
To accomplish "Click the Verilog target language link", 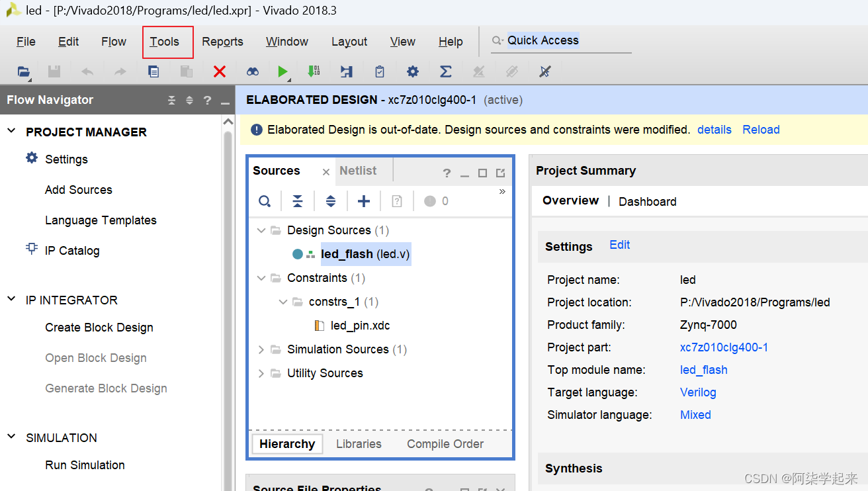I will click(x=698, y=392).
